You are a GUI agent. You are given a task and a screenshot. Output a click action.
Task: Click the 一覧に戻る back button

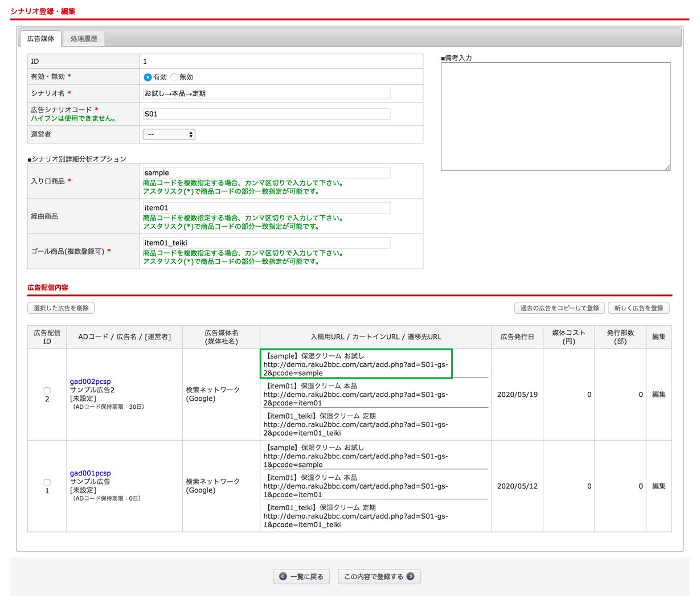click(x=301, y=576)
